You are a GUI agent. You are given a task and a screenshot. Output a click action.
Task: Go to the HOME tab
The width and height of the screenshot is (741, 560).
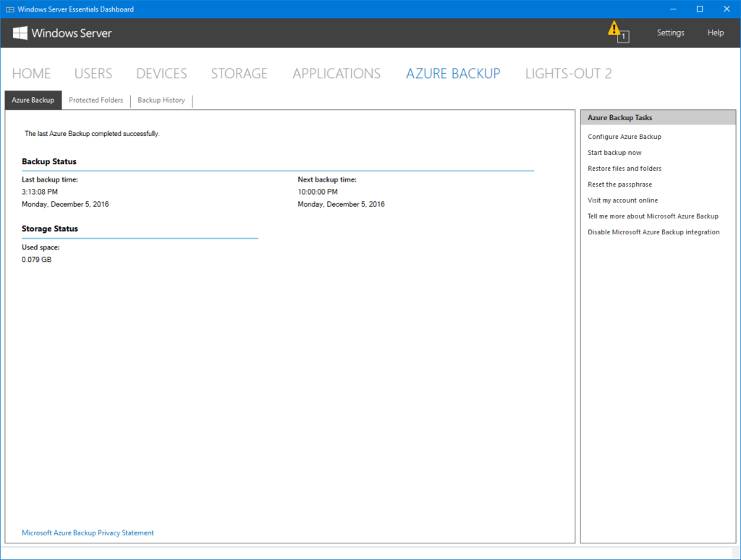pyautogui.click(x=31, y=73)
